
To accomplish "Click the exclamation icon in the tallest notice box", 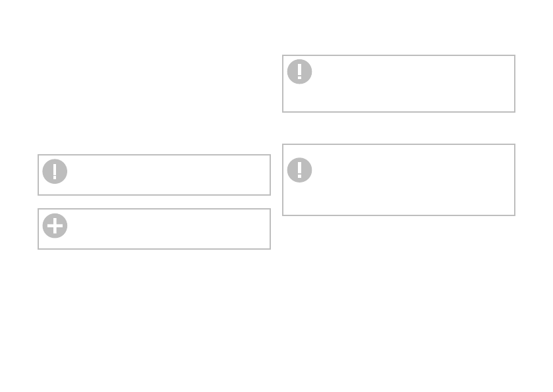I will (x=299, y=170).
